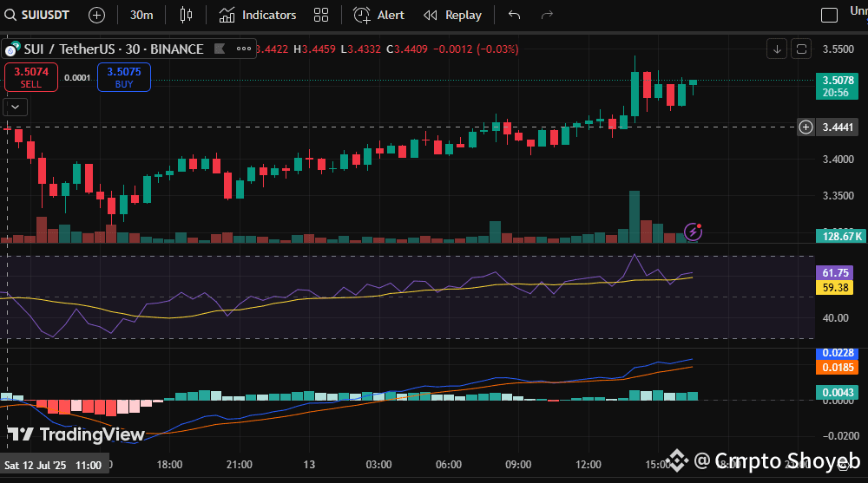Image resolution: width=868 pixels, height=483 pixels.
Task: Open the 30m timeframe dropdown
Action: point(141,15)
